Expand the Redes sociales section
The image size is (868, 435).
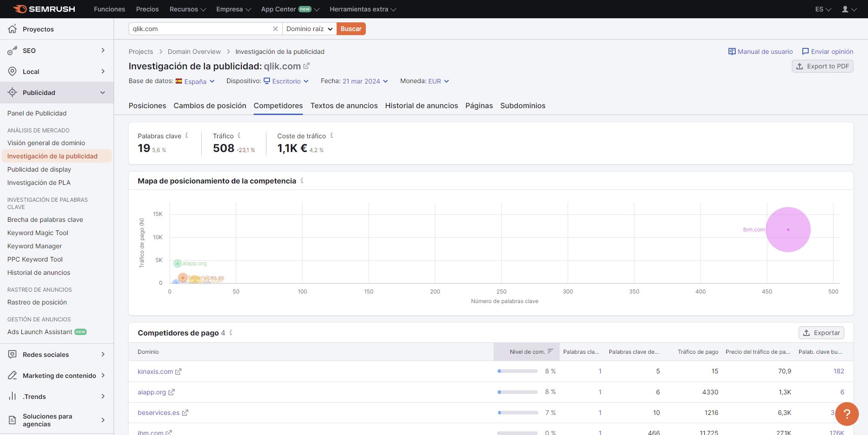click(x=103, y=354)
